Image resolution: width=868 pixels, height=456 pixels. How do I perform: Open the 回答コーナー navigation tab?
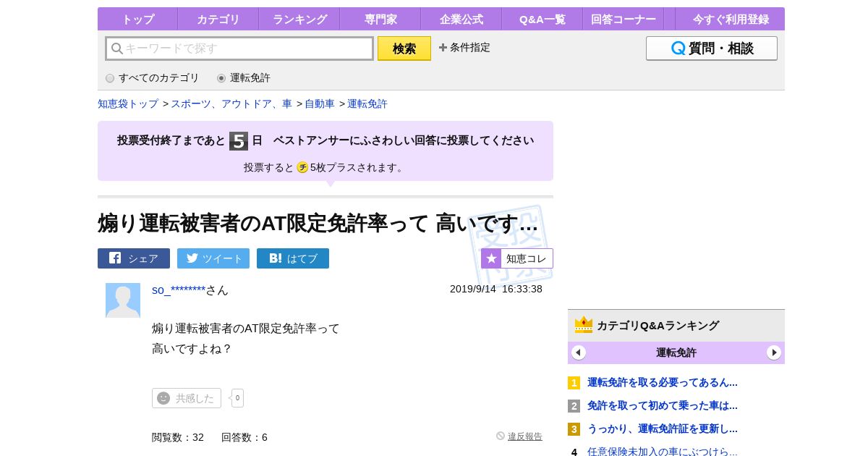coord(624,19)
